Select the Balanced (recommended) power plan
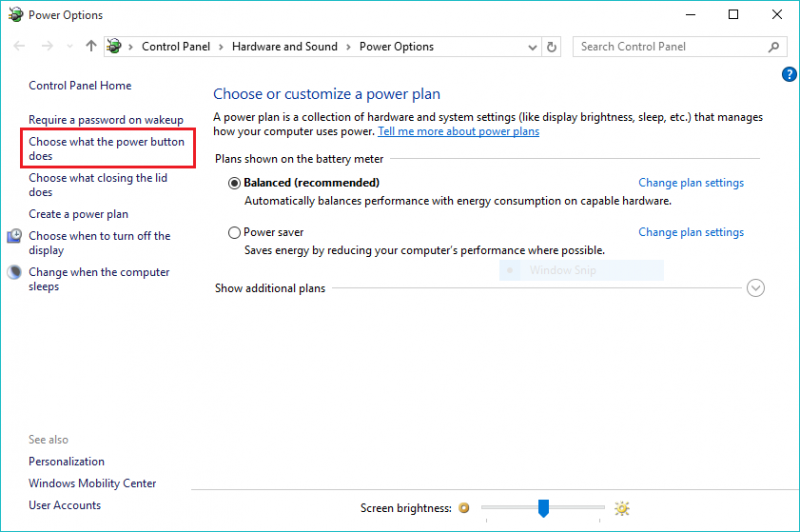This screenshot has height=532, width=800. pyautogui.click(x=235, y=183)
